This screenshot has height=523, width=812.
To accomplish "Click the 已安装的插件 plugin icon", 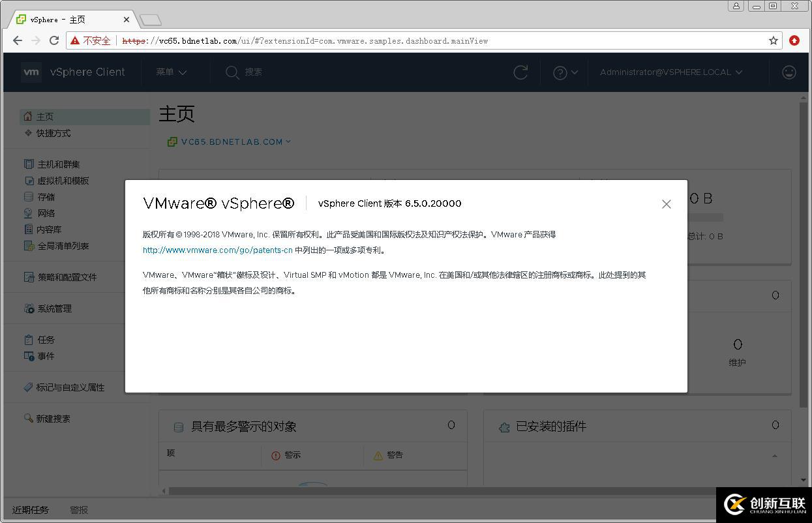I will coord(504,427).
